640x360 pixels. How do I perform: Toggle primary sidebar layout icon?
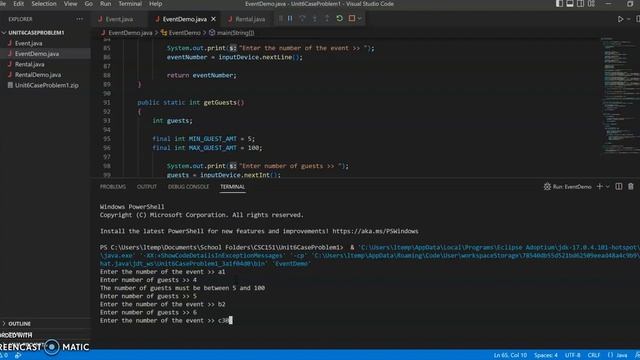559,4
